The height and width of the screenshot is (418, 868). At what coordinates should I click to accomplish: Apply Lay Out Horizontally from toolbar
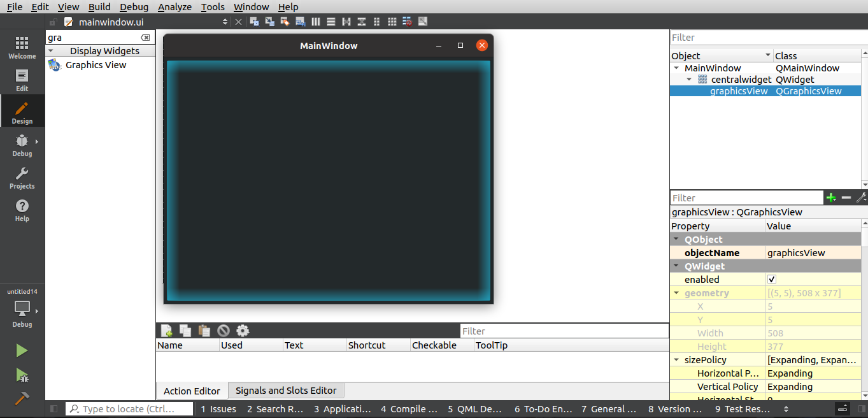(316, 22)
